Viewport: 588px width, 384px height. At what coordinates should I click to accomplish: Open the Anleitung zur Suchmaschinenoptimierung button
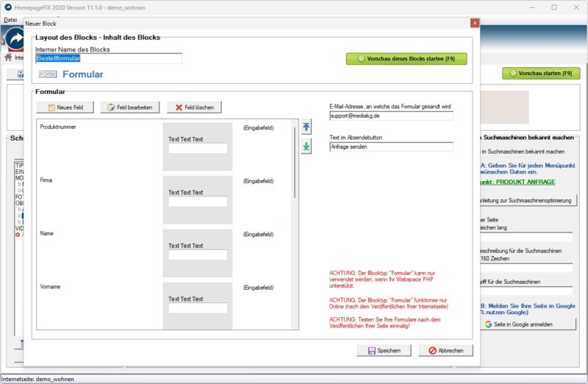coord(528,200)
